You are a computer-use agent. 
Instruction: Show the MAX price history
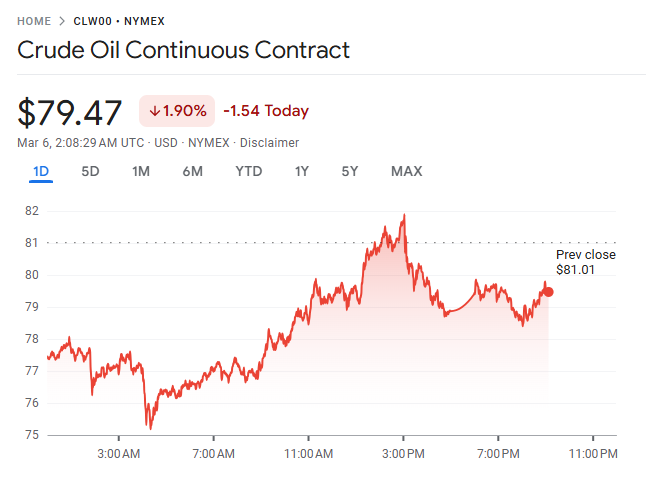[406, 171]
